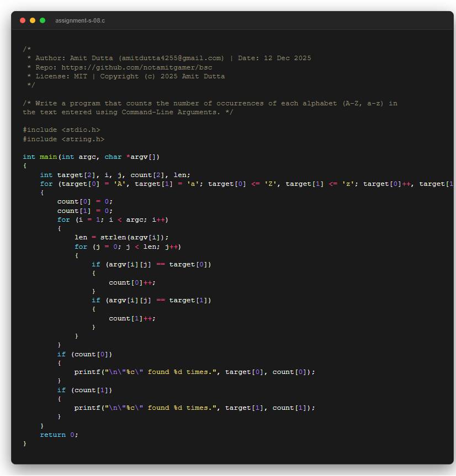Click the printf line ending with count[1]
The image size is (456, 476).
coord(195,408)
